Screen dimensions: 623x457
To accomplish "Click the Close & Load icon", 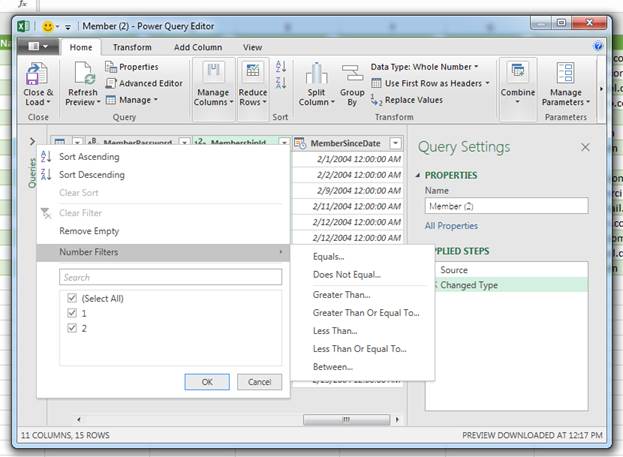I will click(x=37, y=74).
